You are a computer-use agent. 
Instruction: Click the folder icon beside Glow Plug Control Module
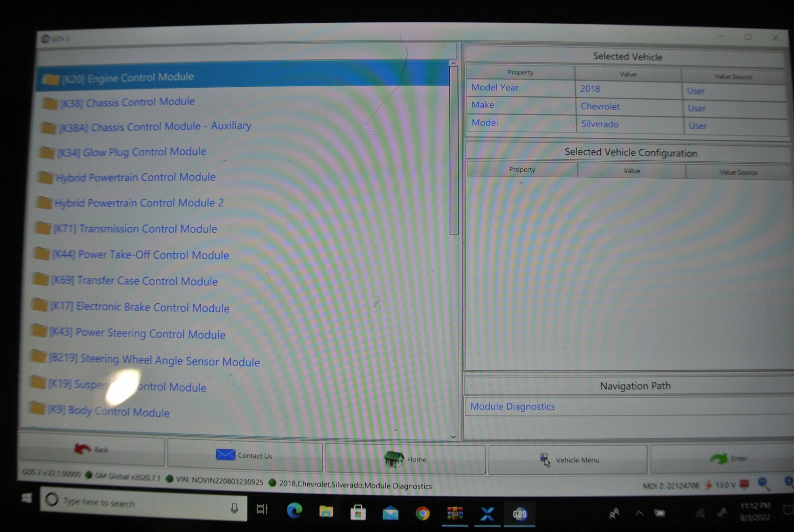pos(47,152)
